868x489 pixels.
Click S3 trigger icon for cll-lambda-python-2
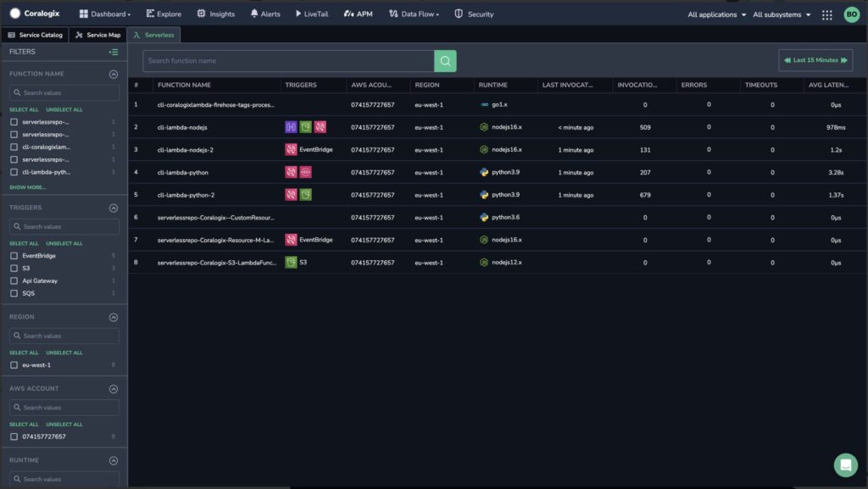[305, 195]
